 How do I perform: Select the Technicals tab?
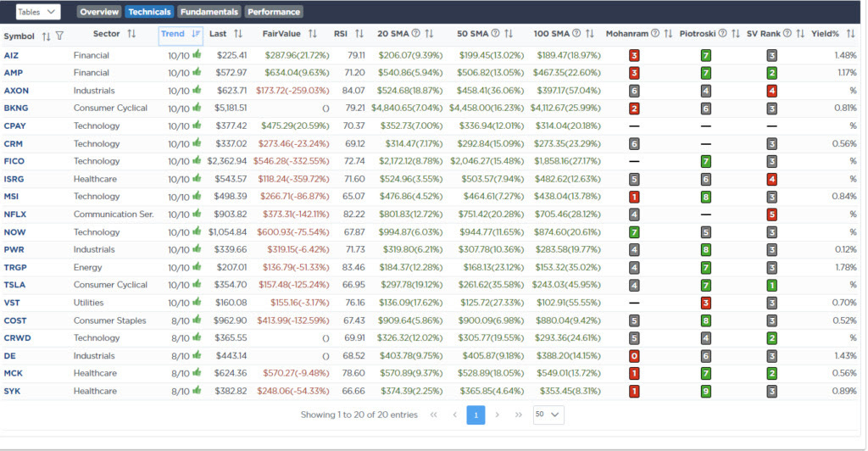pyautogui.click(x=149, y=12)
